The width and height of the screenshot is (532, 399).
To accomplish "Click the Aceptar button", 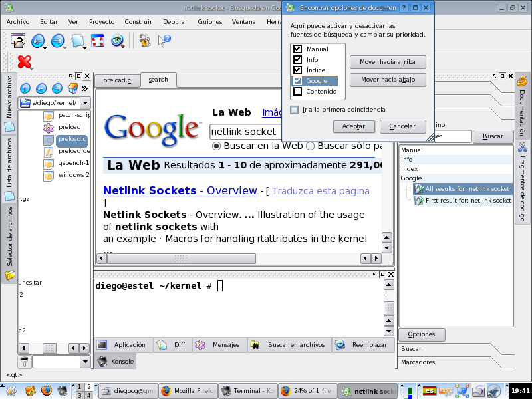I will point(354,126).
